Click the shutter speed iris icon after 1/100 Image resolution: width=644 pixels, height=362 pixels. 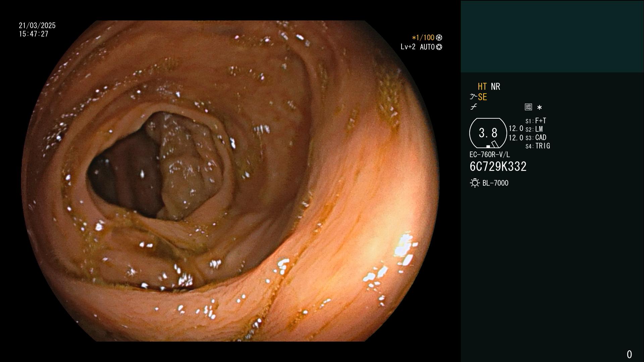point(439,38)
